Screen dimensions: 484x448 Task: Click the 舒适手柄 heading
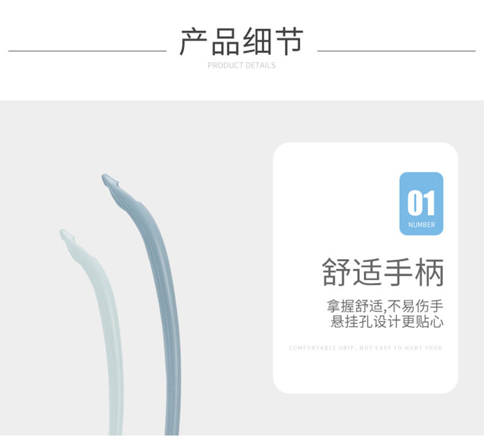pyautogui.click(x=383, y=272)
